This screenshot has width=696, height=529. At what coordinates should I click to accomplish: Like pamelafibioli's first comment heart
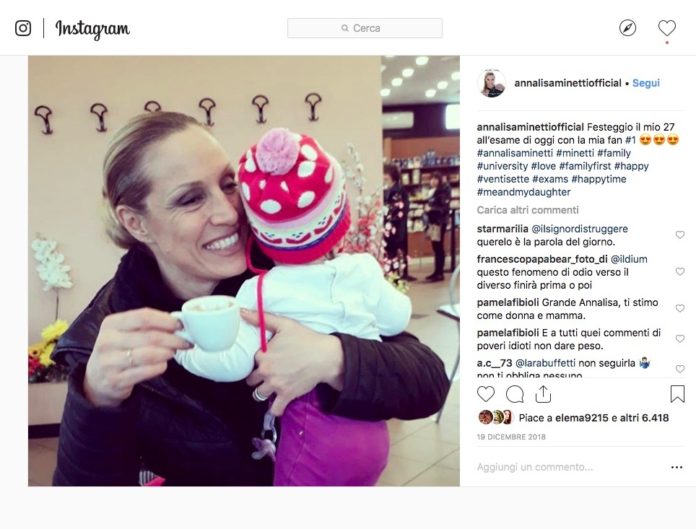pos(680,308)
